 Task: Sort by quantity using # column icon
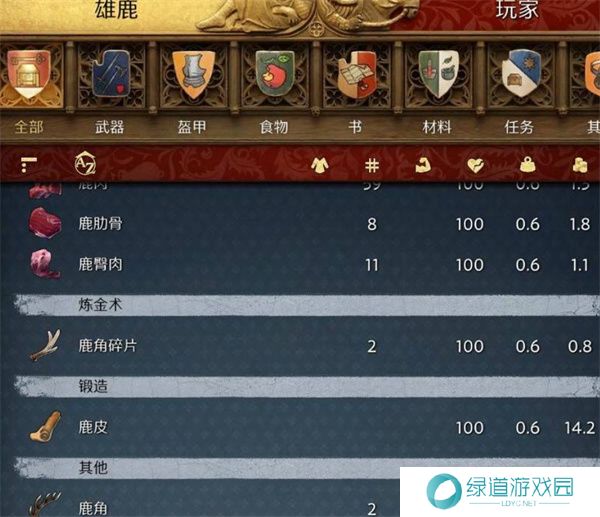[x=372, y=166]
